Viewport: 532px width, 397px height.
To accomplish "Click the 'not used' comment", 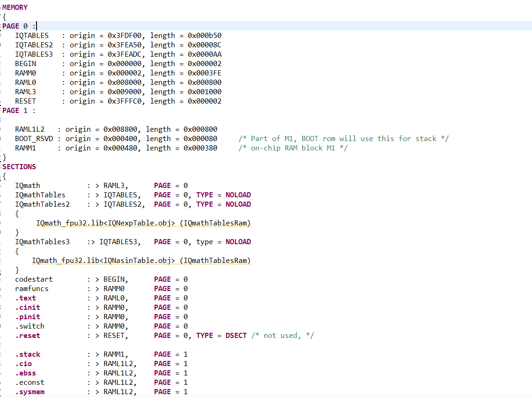I will tap(283, 336).
